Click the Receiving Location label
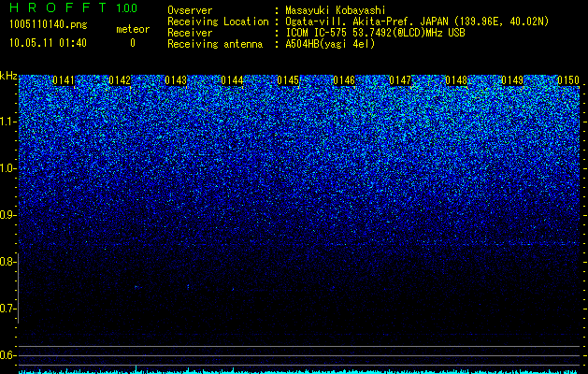This screenshot has height=374, width=588. pyautogui.click(x=218, y=22)
